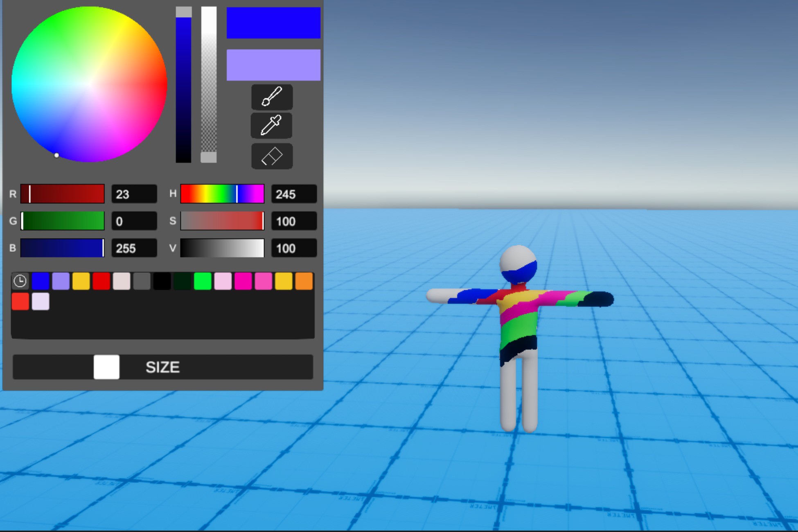Pick the hot pink palette swatch
Screen dimensions: 798x532
[264, 281]
